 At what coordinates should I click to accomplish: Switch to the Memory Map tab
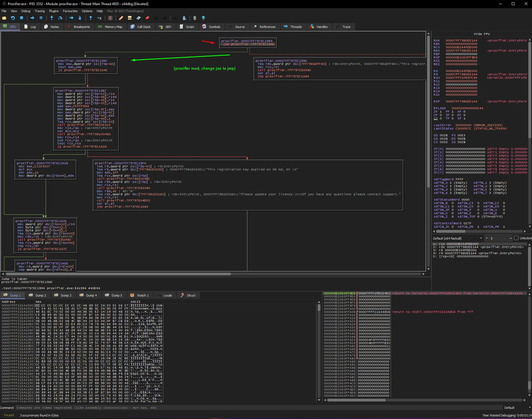tap(110, 27)
